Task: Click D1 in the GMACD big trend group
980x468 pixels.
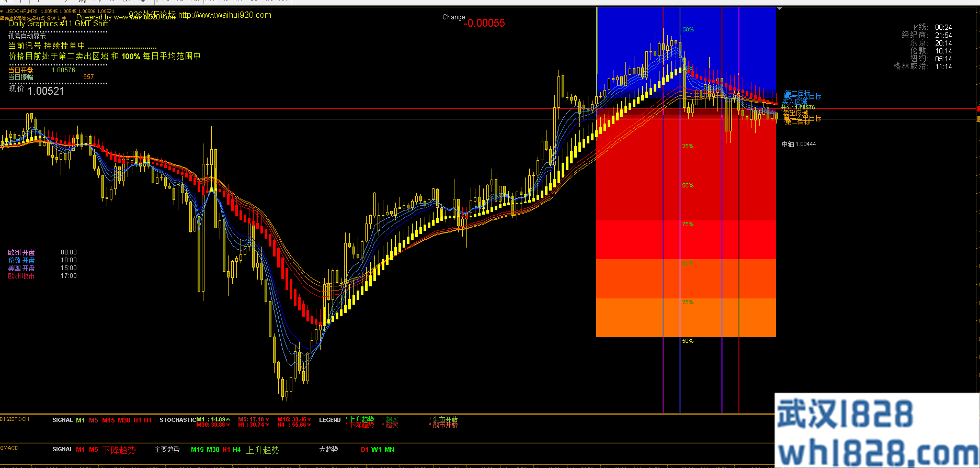Action: pos(365,450)
